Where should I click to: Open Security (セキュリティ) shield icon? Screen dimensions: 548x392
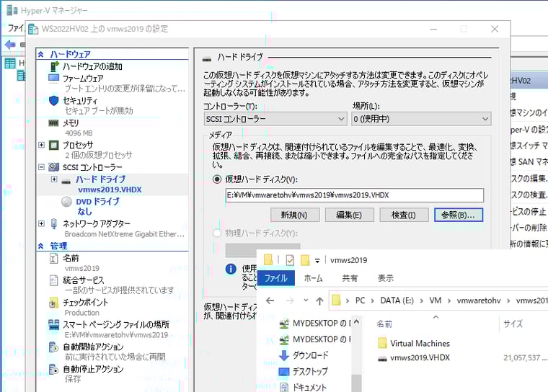(x=53, y=101)
